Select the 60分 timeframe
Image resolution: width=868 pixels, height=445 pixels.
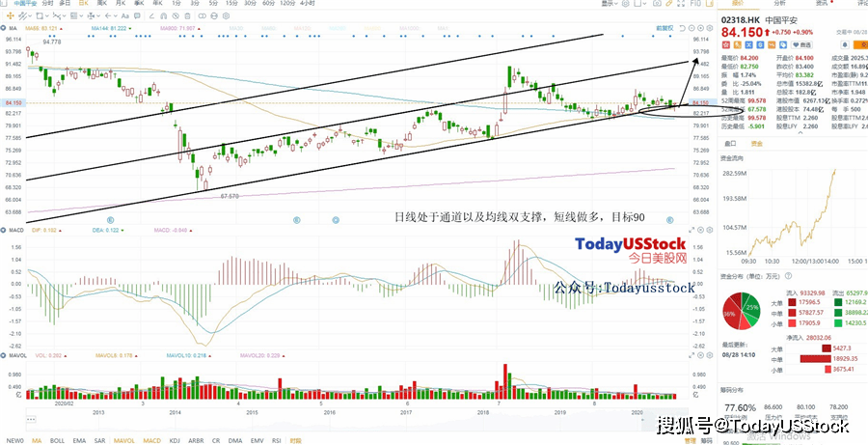pyautogui.click(x=268, y=3)
